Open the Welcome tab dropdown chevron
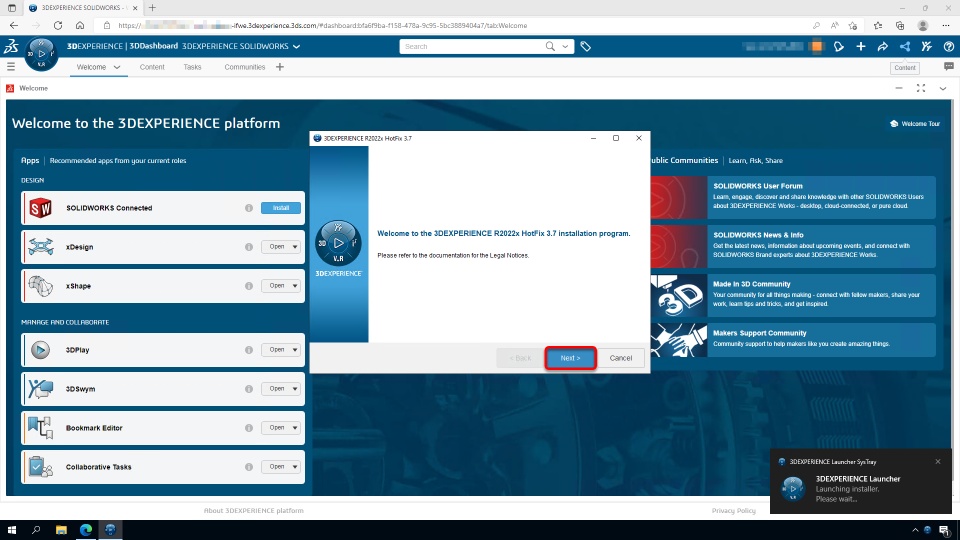Image resolution: width=960 pixels, height=540 pixels. click(x=117, y=67)
